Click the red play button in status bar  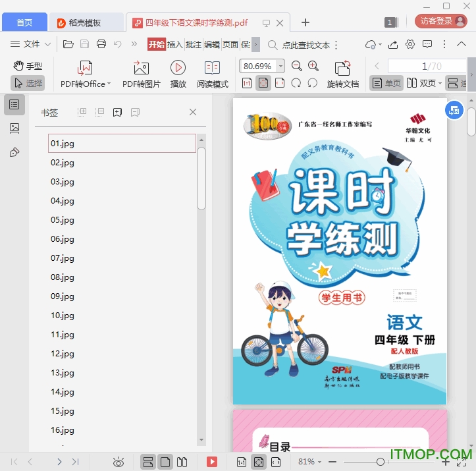(x=212, y=462)
